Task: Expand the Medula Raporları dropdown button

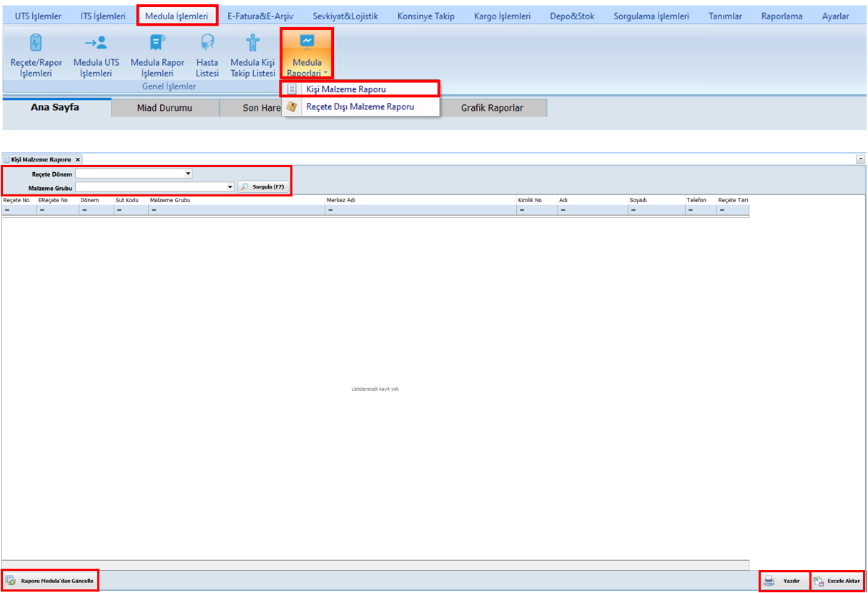Action: 307,54
